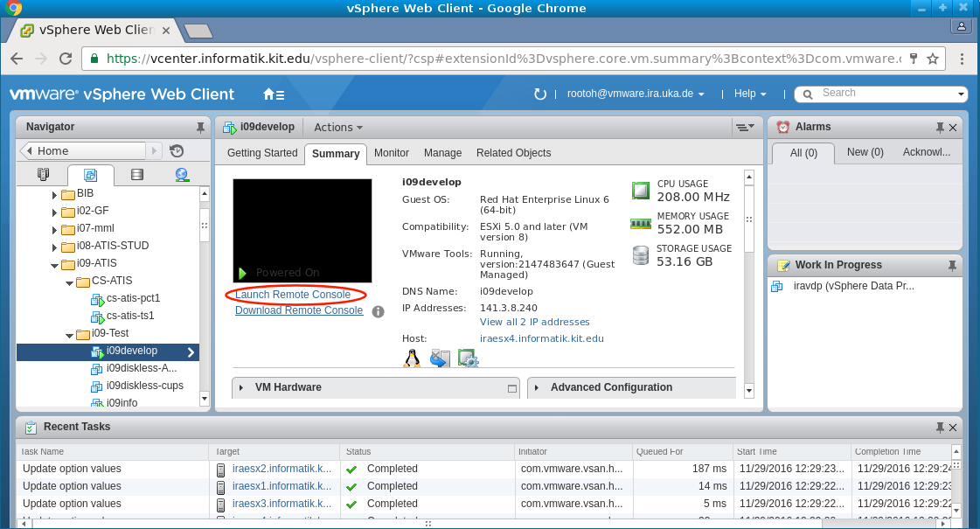
Task: Click the memory usage icon
Action: click(x=641, y=223)
